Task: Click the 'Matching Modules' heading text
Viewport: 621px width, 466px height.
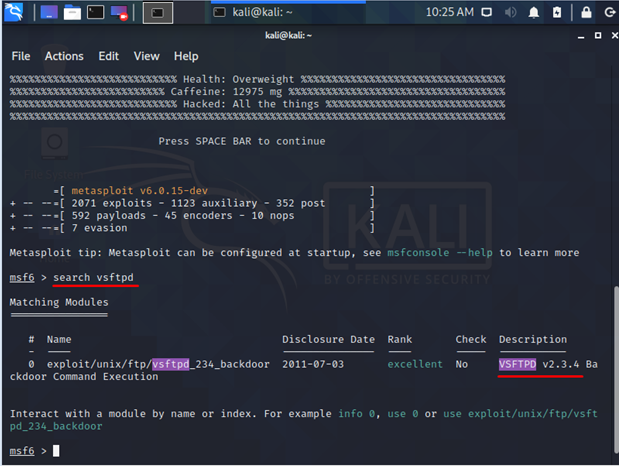Action: click(x=59, y=302)
